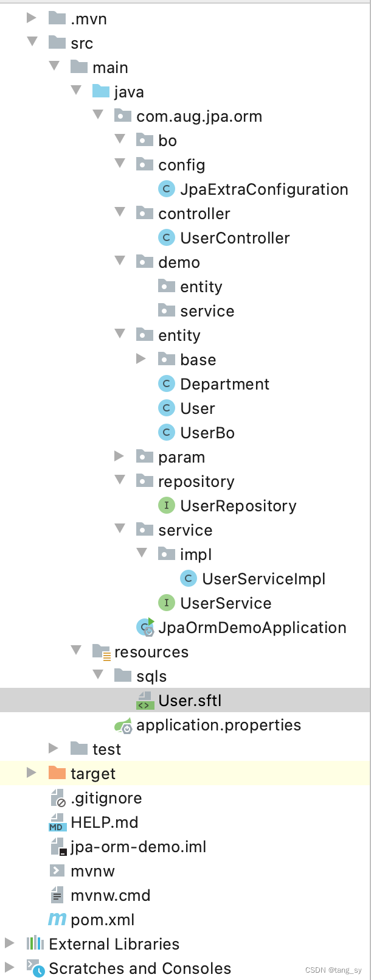371x980 pixels.
Task: Expand the target folder arrow
Action: click(x=32, y=773)
